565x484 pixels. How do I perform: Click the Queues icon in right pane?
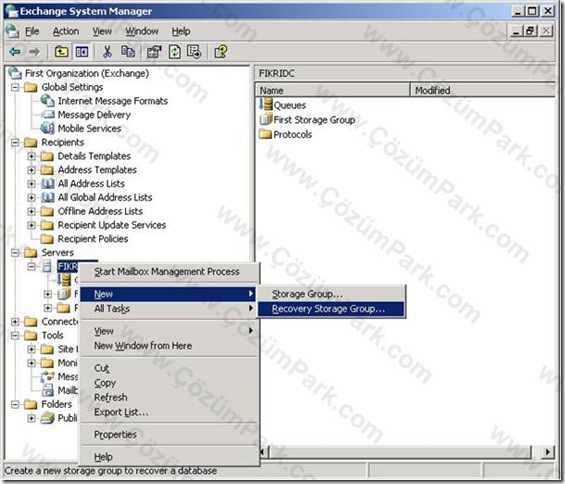[x=266, y=104]
